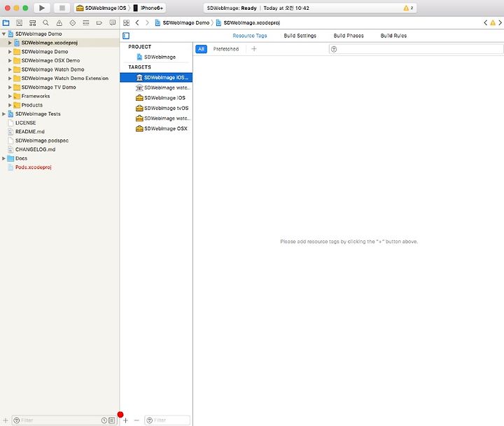Select the All resource tags filter
This screenshot has height=426, width=504.
pos(201,49)
